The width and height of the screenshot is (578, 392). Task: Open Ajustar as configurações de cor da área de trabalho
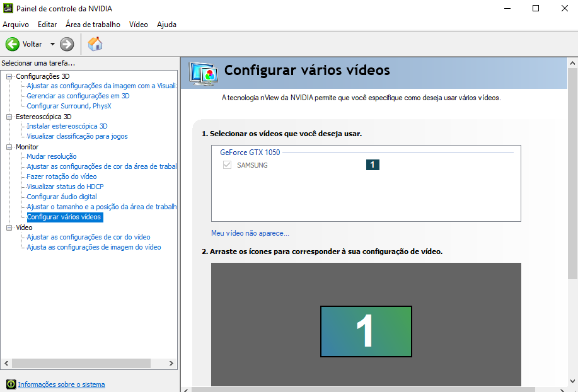101,166
